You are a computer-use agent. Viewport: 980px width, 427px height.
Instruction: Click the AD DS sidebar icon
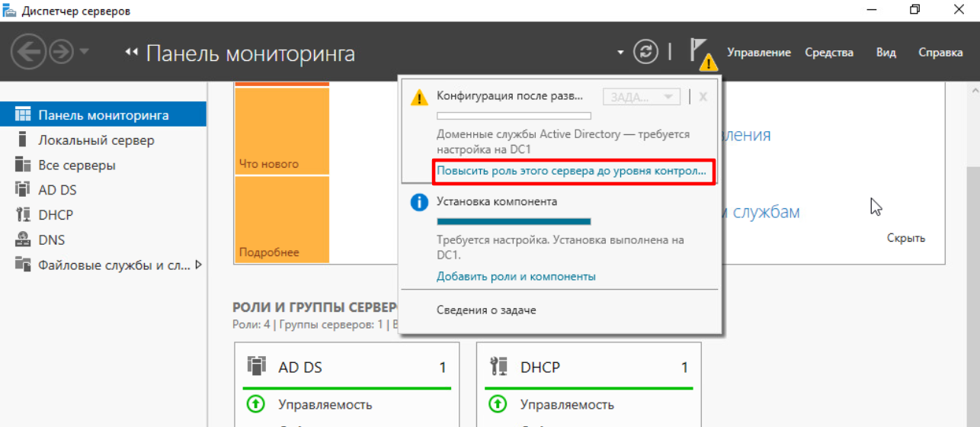coord(23,190)
